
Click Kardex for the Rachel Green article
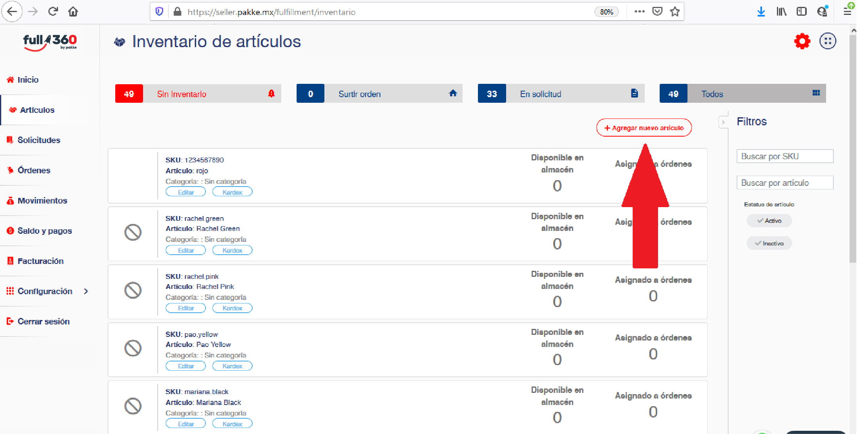[232, 250]
